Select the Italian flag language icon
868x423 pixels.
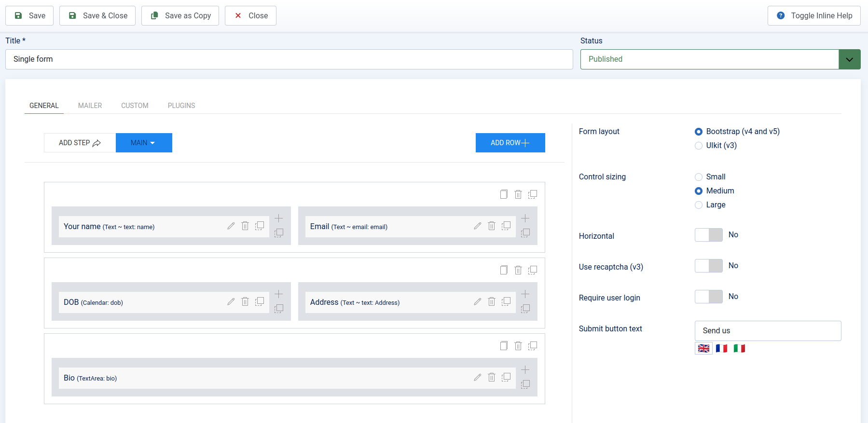coord(739,348)
